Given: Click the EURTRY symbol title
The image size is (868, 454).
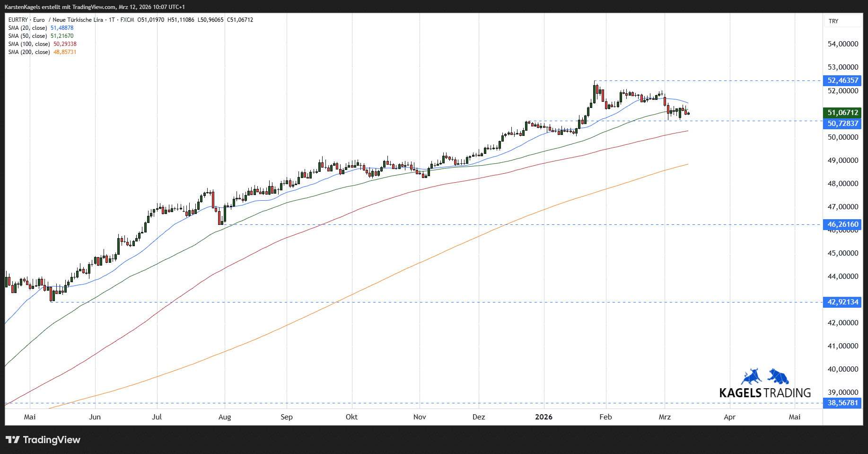Looking at the screenshot, I should pyautogui.click(x=18, y=20).
